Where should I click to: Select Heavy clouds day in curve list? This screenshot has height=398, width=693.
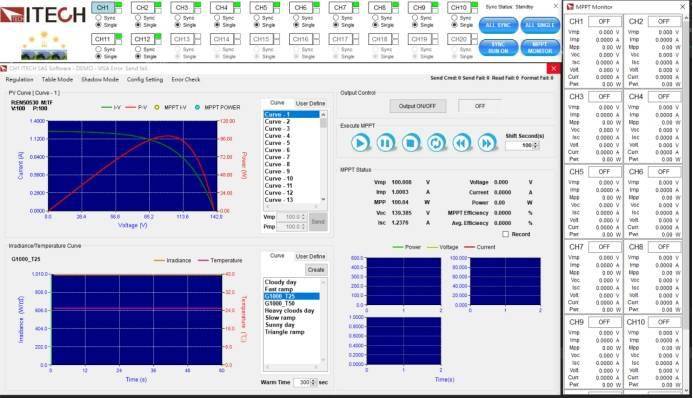(x=289, y=311)
